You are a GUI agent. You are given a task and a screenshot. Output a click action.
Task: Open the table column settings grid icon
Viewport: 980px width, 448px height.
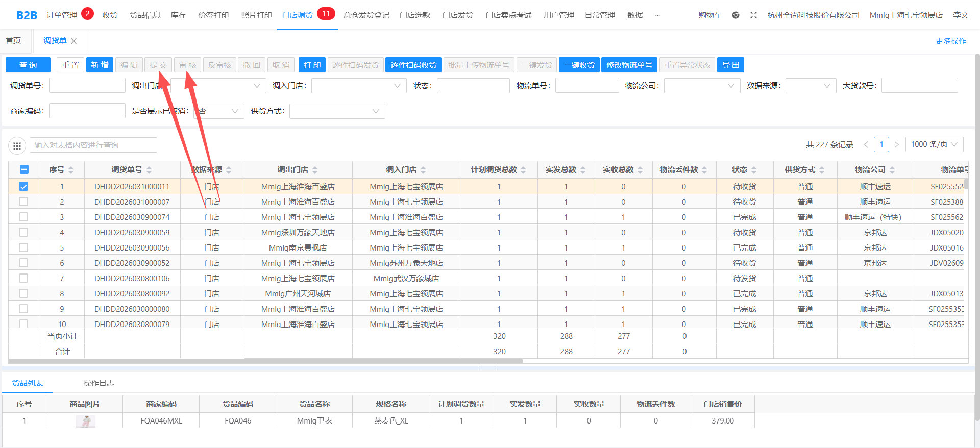pos(17,146)
